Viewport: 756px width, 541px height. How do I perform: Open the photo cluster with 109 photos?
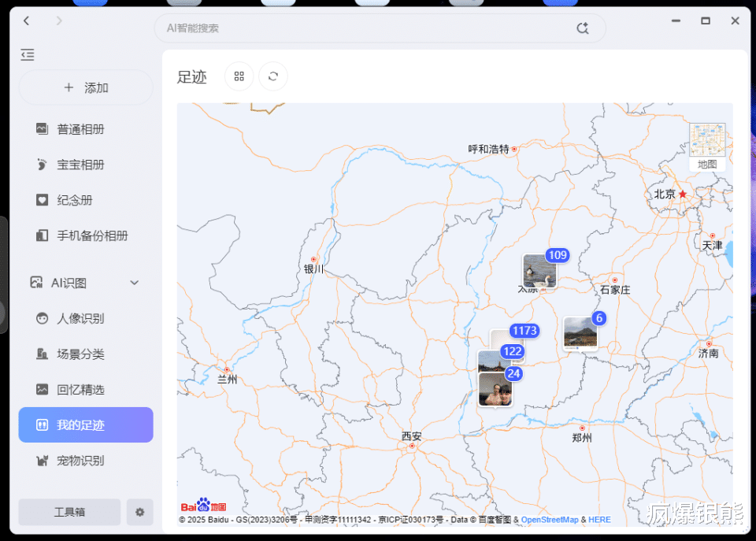coord(540,271)
